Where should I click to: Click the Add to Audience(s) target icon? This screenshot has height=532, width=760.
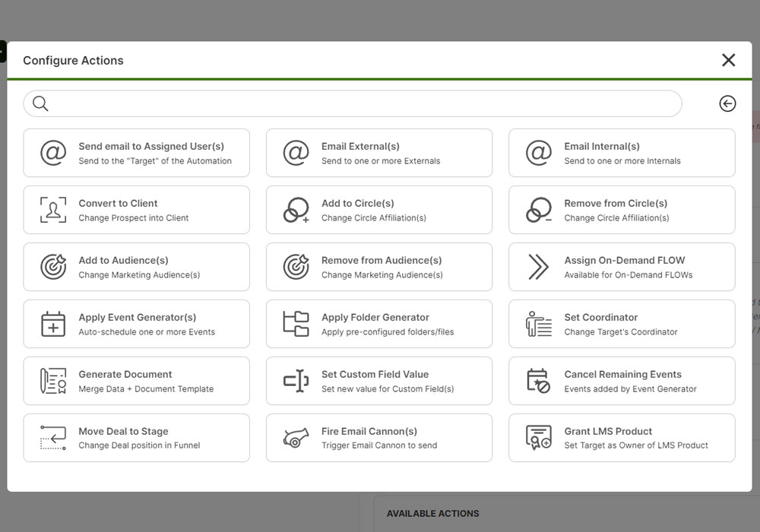click(53, 267)
